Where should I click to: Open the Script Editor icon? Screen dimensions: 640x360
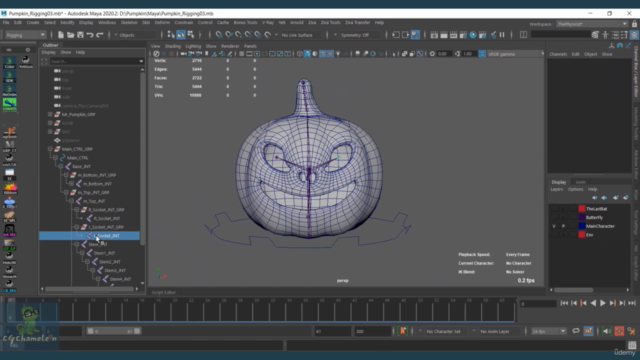coord(632,346)
